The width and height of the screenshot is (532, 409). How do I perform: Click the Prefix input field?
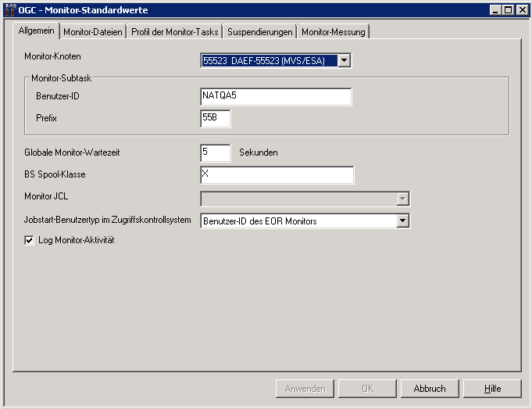(x=216, y=119)
